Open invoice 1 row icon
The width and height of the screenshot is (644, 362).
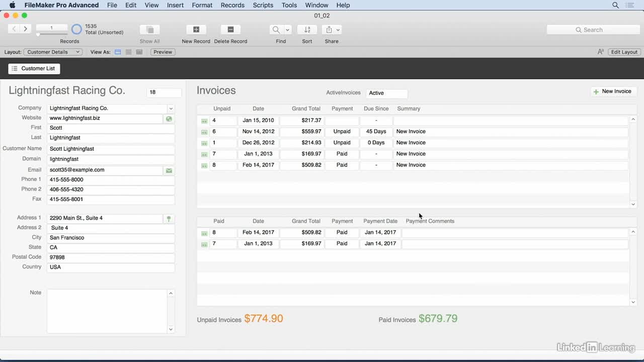pos(204,143)
